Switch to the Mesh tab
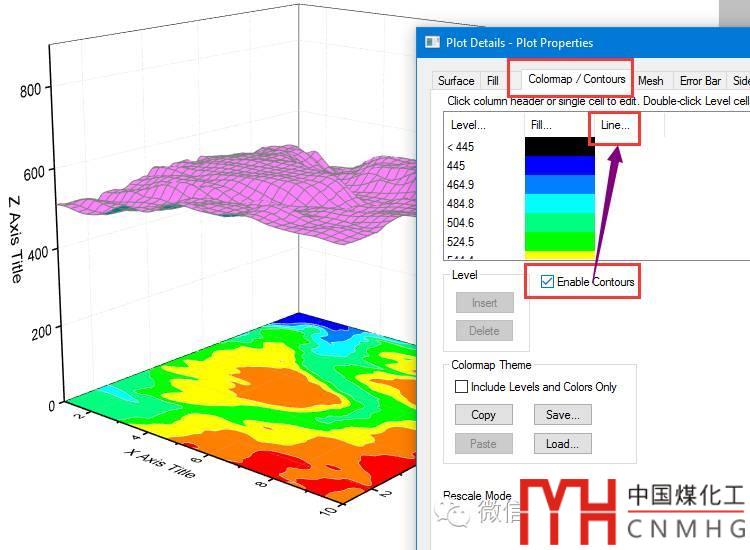750x550 pixels. click(x=650, y=81)
